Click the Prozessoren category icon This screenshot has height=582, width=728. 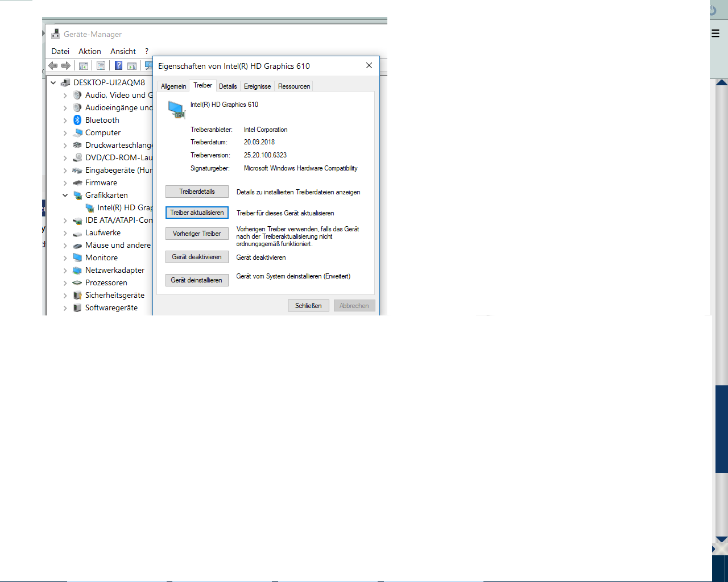coord(78,282)
